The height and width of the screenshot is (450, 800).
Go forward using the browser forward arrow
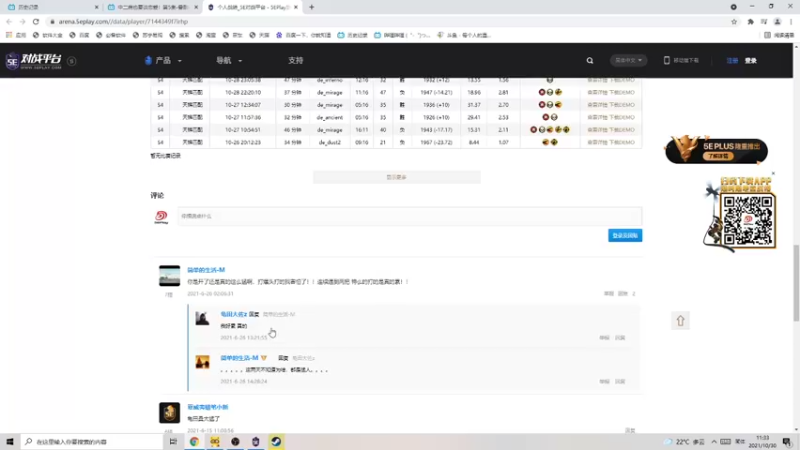point(22,21)
